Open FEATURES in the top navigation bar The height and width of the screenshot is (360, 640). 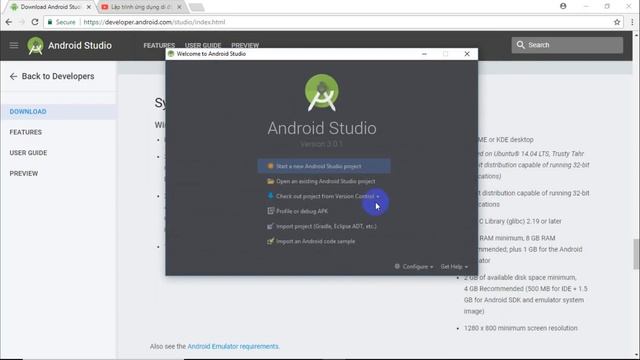159,45
